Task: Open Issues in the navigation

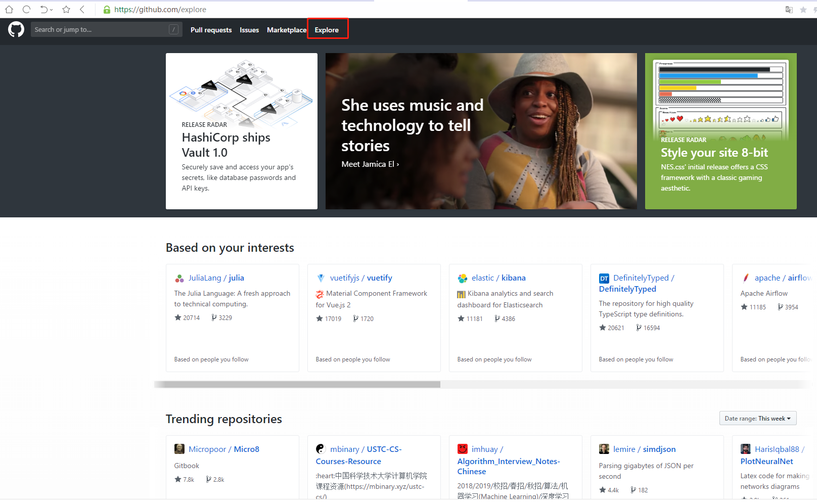Action: point(249,30)
